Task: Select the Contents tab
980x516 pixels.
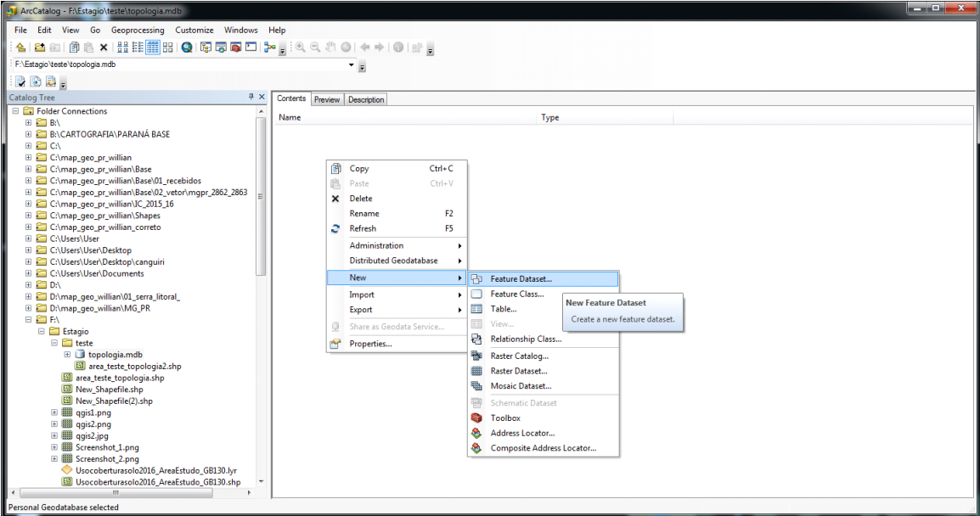Action: coord(291,98)
